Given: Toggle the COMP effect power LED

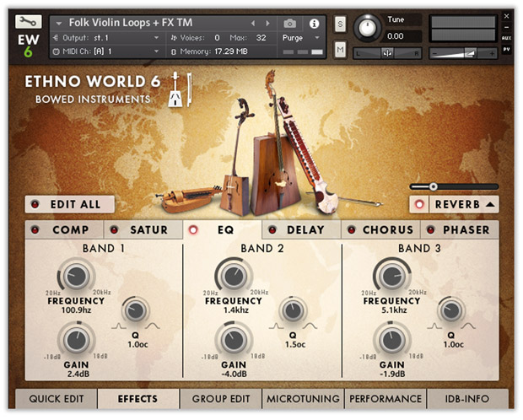Looking at the screenshot, I should [35, 229].
